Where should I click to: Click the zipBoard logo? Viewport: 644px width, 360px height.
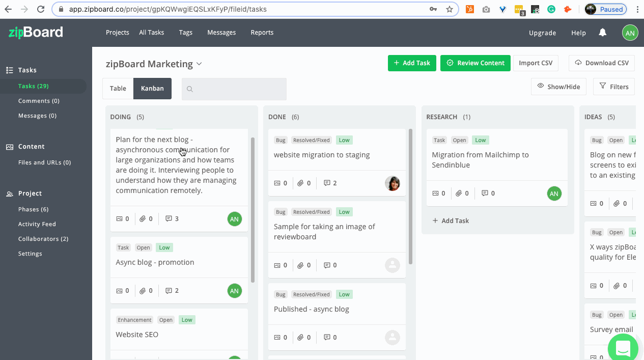click(36, 32)
